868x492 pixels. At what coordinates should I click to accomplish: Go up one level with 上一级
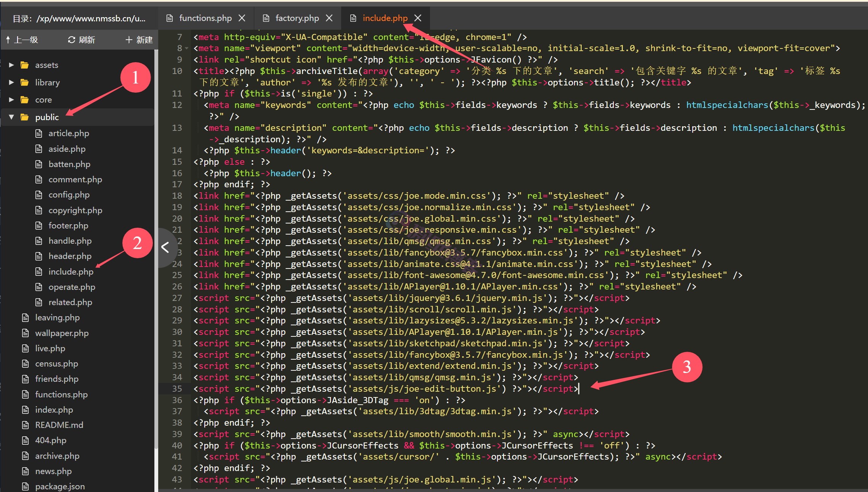(22, 40)
